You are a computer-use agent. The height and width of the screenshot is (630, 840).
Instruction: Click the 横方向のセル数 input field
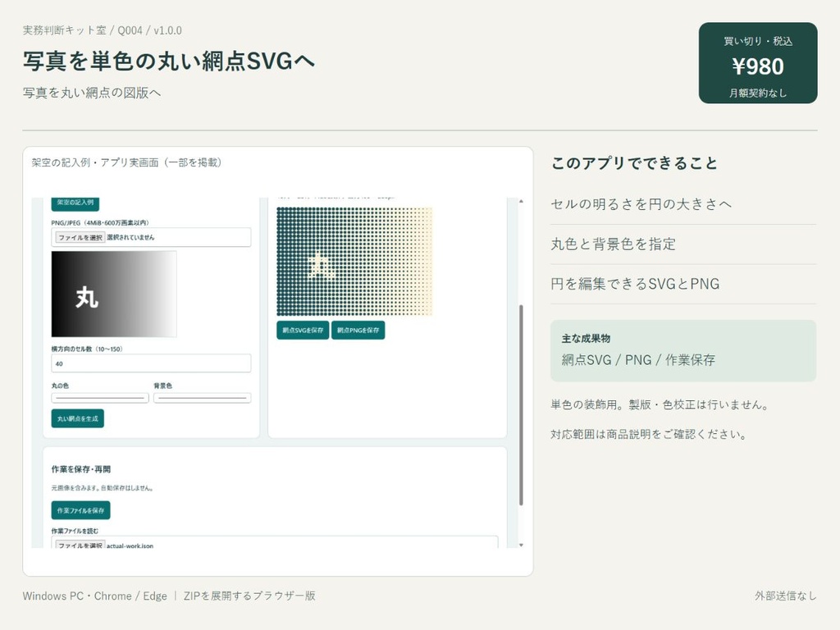[151, 363]
